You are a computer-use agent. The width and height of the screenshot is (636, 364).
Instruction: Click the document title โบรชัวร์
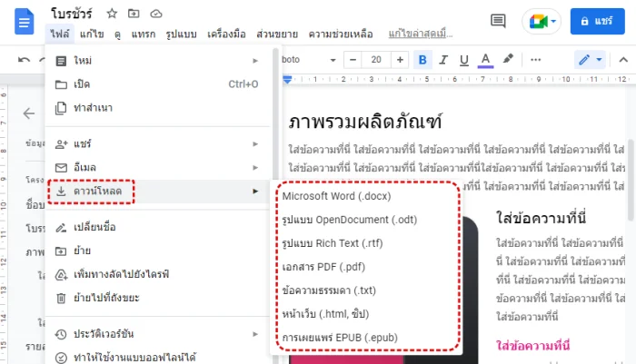click(72, 14)
